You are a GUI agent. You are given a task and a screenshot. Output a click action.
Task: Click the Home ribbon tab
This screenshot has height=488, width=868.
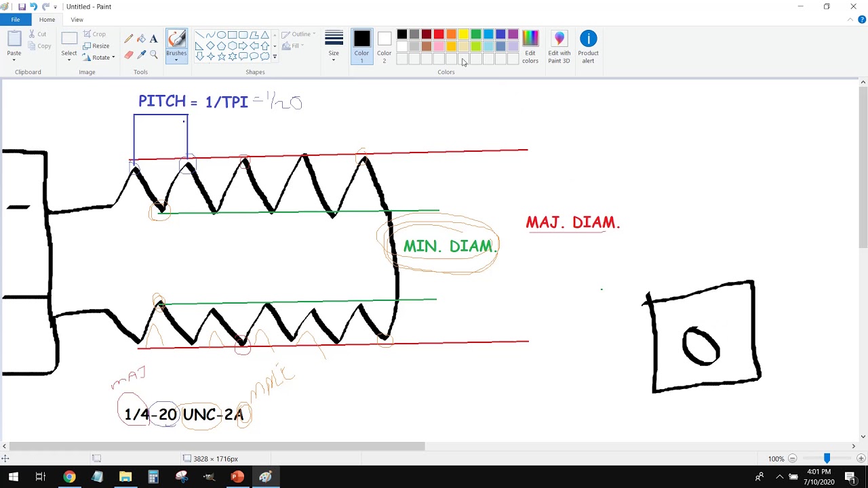pyautogui.click(x=47, y=20)
